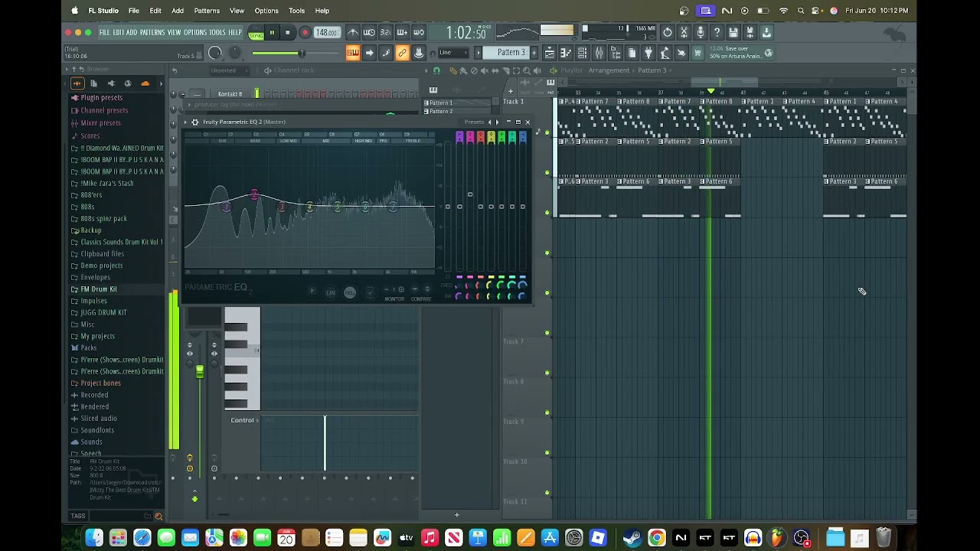Screen dimensions: 980x551
Task: Open the piano roll view icon
Action: [x=566, y=53]
